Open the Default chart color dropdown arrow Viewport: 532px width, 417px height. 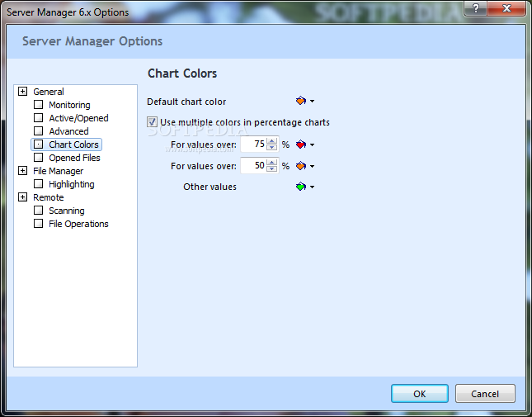(x=312, y=102)
